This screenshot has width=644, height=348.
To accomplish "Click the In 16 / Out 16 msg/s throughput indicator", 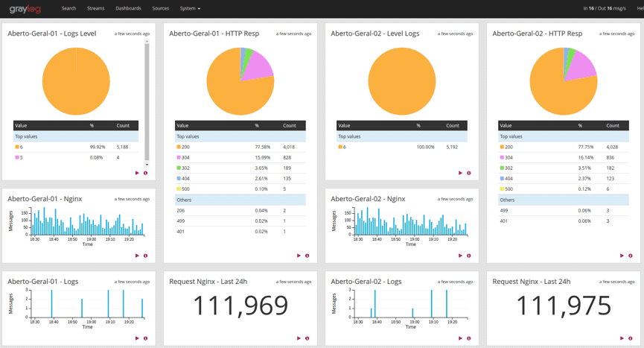I will click(605, 8).
